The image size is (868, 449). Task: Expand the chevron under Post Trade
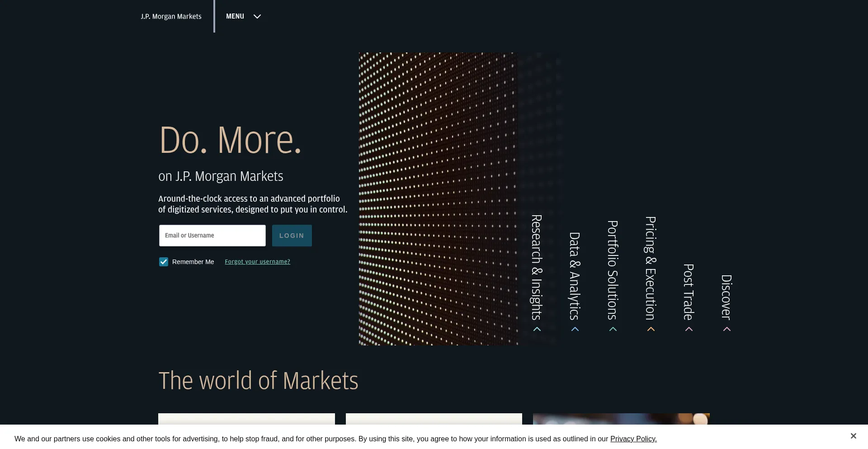click(x=689, y=329)
